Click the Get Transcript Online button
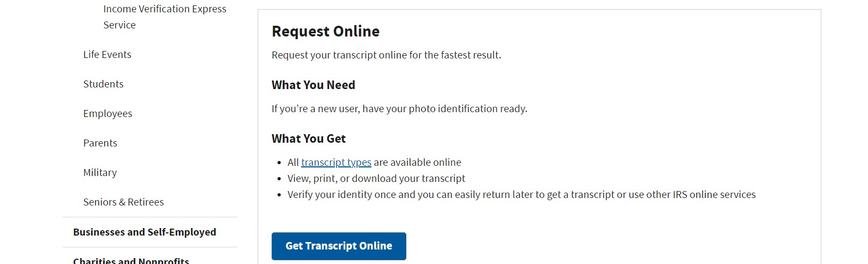The height and width of the screenshot is (264, 868). [x=339, y=246]
